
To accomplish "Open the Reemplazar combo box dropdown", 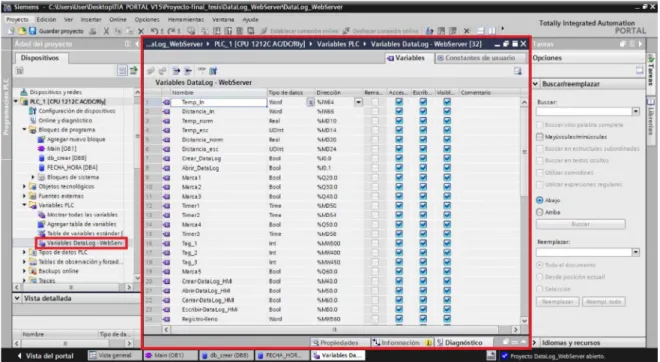I will 636,252.
